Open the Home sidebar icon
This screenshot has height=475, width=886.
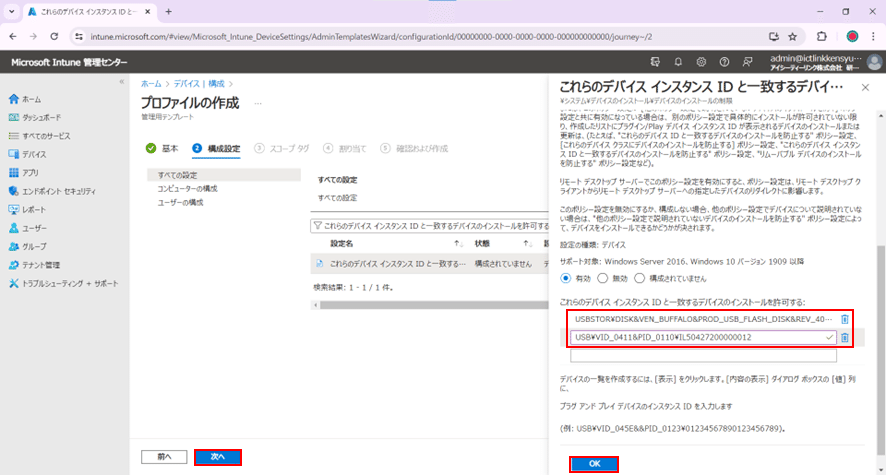click(x=14, y=99)
